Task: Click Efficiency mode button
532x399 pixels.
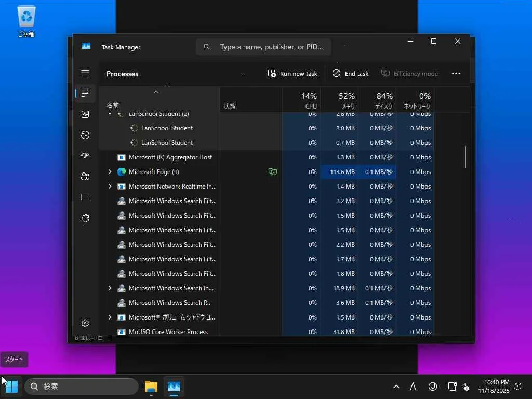Action: 409,74
